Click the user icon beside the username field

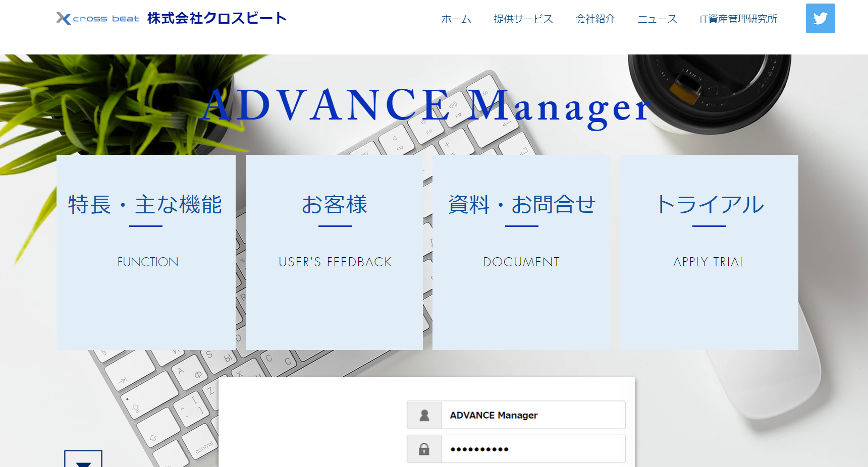(424, 415)
